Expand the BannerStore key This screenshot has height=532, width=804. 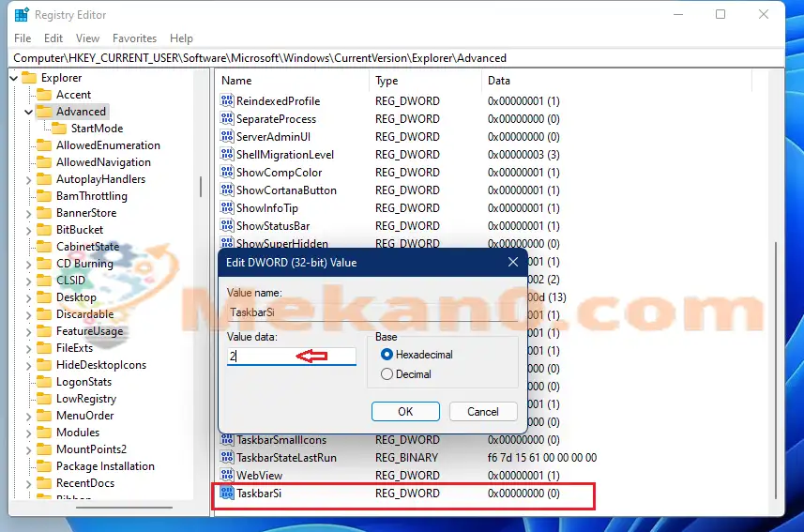click(29, 213)
